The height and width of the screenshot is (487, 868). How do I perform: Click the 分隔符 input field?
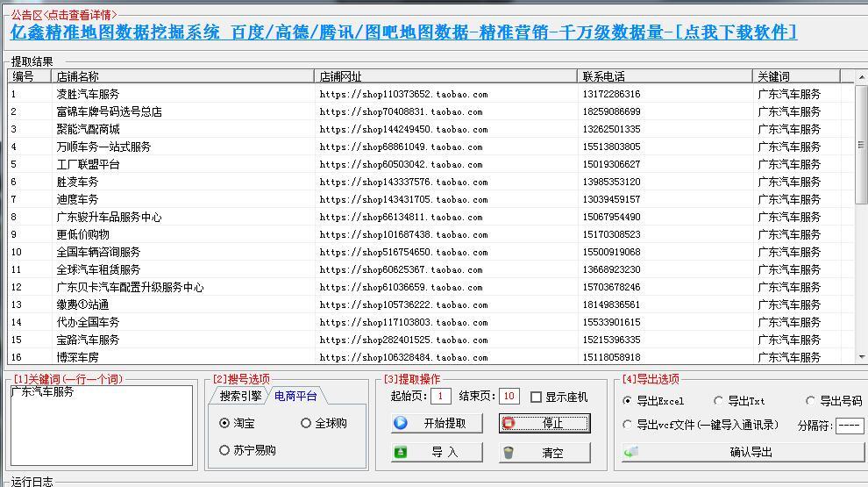(850, 426)
